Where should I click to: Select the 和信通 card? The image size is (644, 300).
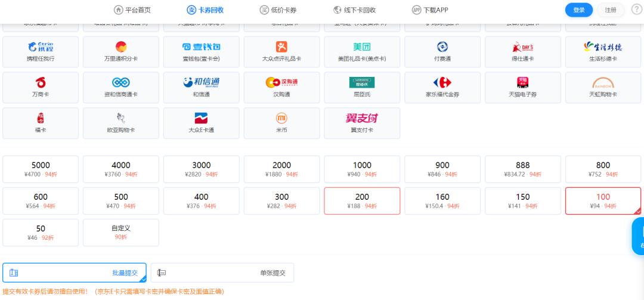click(202, 88)
